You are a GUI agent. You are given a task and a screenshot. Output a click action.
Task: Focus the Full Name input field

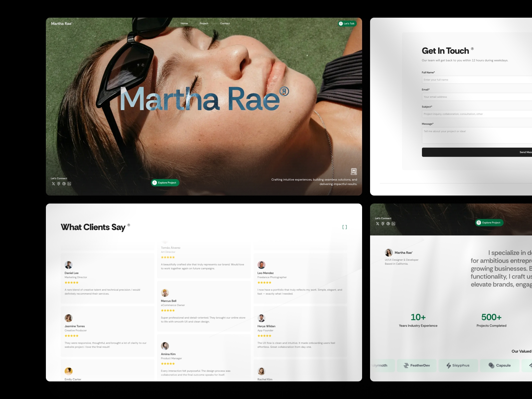[477, 80]
